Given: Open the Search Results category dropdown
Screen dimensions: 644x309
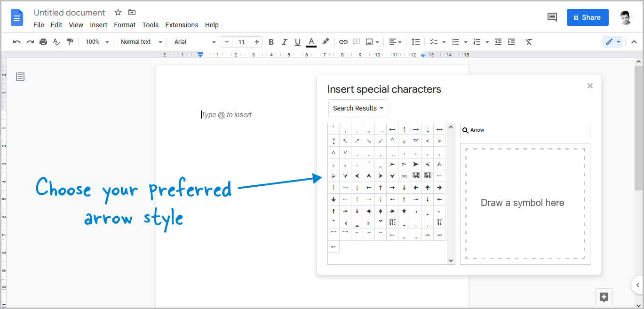Looking at the screenshot, I should 358,108.
